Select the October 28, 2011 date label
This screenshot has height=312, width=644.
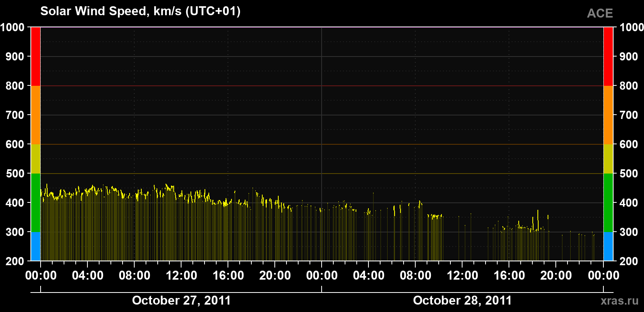click(462, 300)
